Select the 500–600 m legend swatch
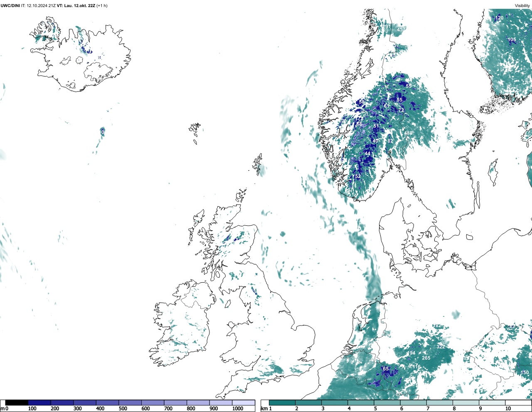 point(130,402)
